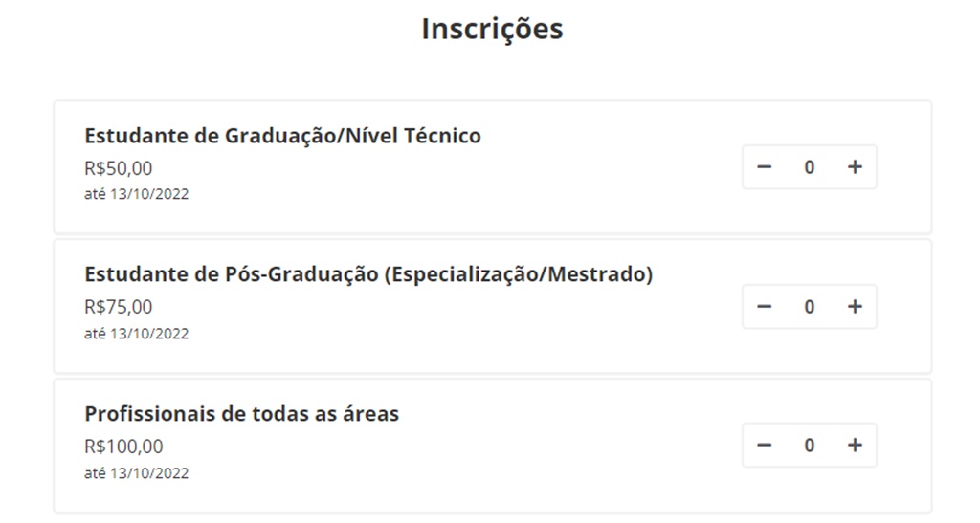980x523 pixels.
Task: Click the R$75,00 price
Action: coord(119,307)
